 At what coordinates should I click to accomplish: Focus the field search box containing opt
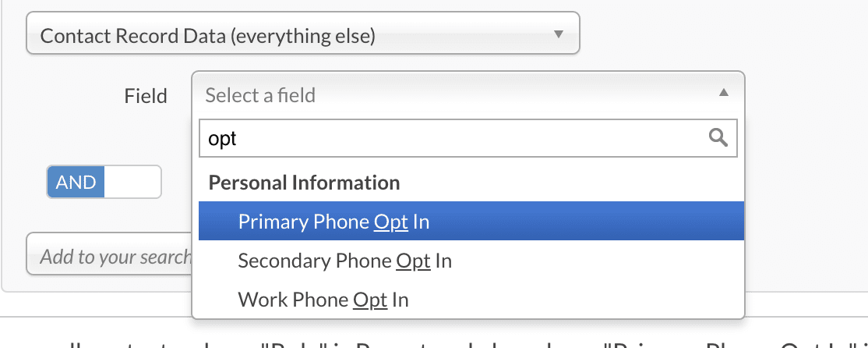[452, 139]
